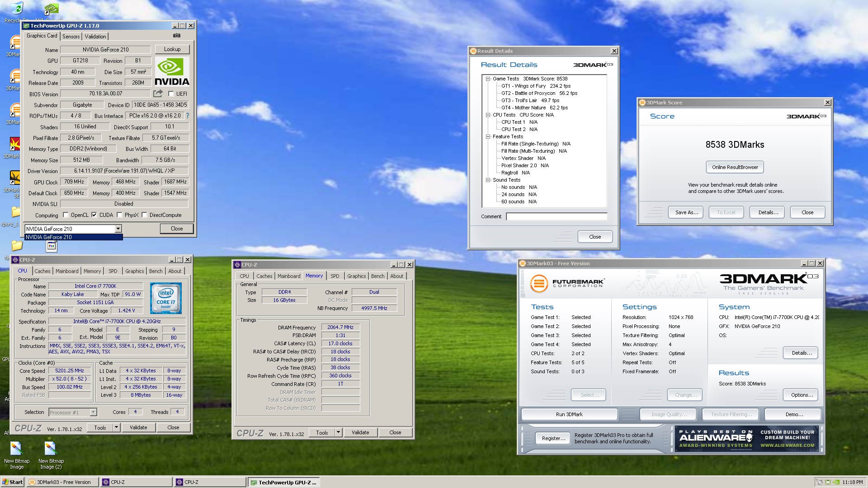Image resolution: width=868 pixels, height=488 pixels.
Task: Switch to the Validation tab in GPU-Z
Action: tap(95, 37)
